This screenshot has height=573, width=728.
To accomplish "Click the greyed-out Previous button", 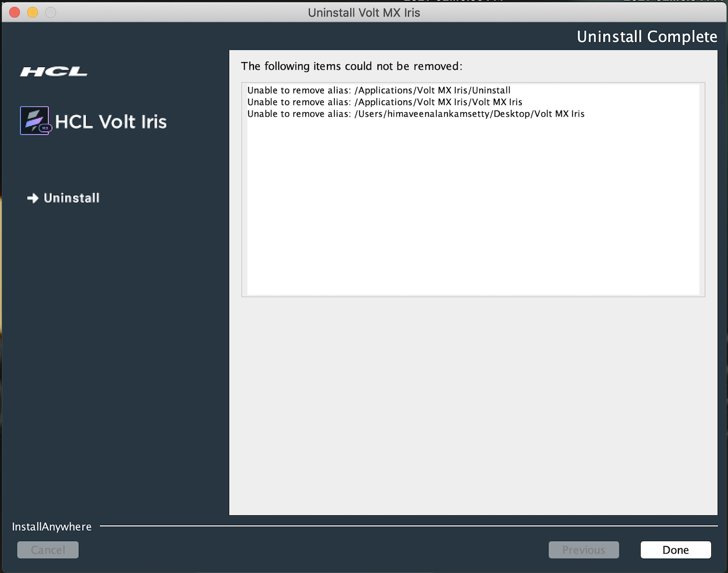I will click(x=583, y=550).
